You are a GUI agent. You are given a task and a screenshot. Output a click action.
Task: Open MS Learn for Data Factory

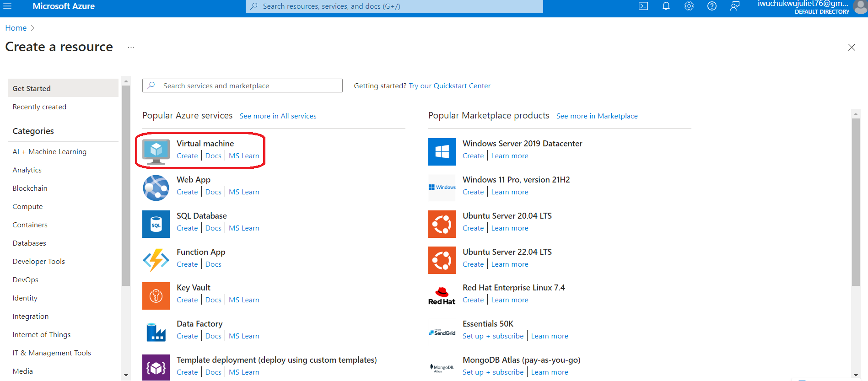[x=244, y=336]
